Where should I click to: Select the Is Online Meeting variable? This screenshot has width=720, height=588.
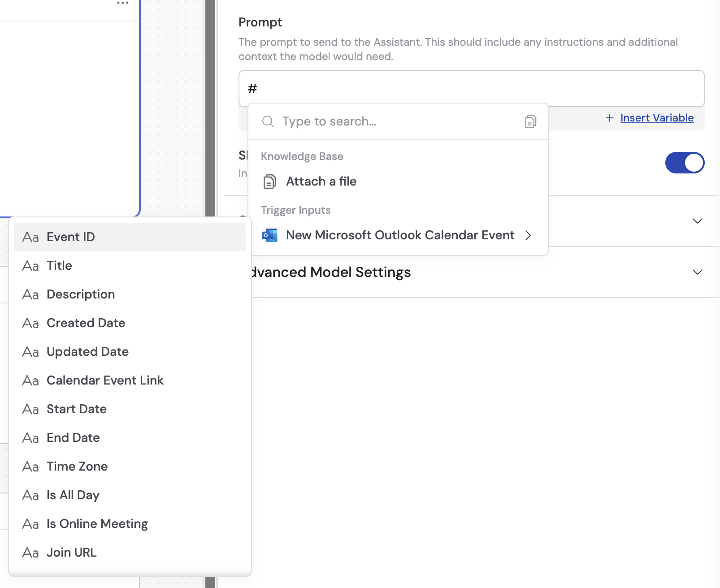point(97,524)
